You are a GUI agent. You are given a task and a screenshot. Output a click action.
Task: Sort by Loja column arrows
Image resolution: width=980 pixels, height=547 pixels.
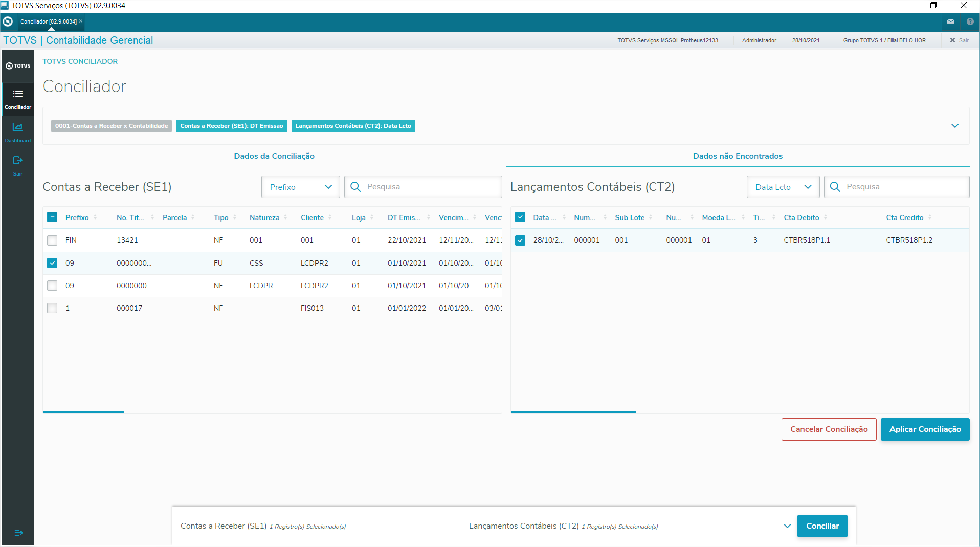(x=372, y=217)
